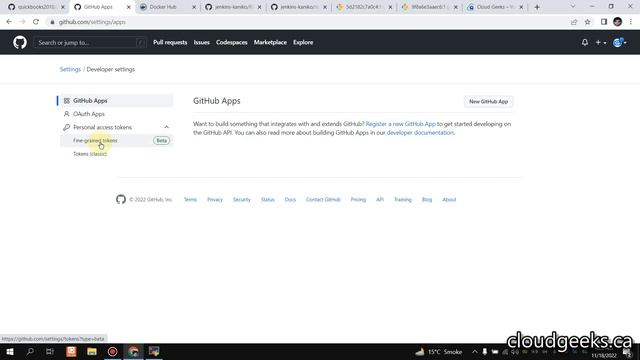
Task: Click the Training footer link
Action: click(402, 200)
